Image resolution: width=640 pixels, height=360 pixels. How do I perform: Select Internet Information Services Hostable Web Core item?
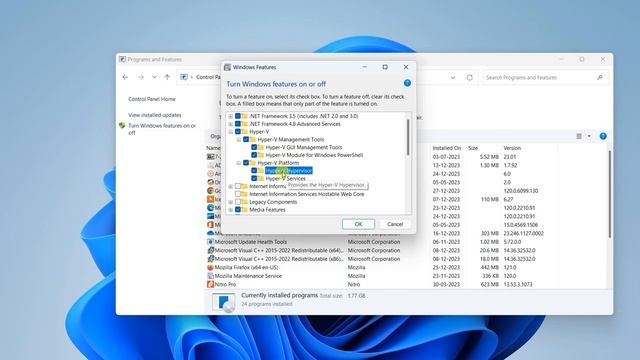[x=307, y=194]
